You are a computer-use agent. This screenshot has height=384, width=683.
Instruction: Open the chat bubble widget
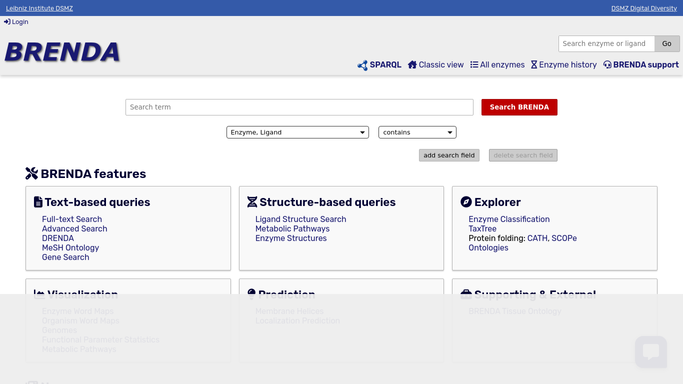pos(651,352)
